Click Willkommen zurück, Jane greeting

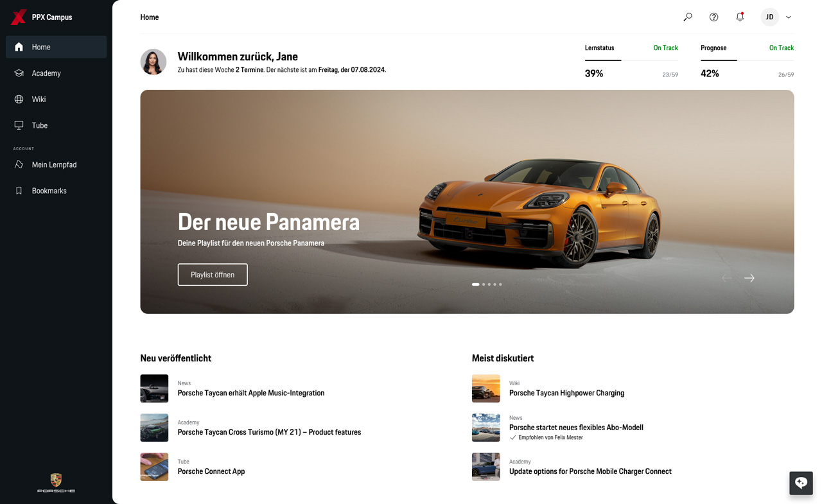[x=238, y=56]
